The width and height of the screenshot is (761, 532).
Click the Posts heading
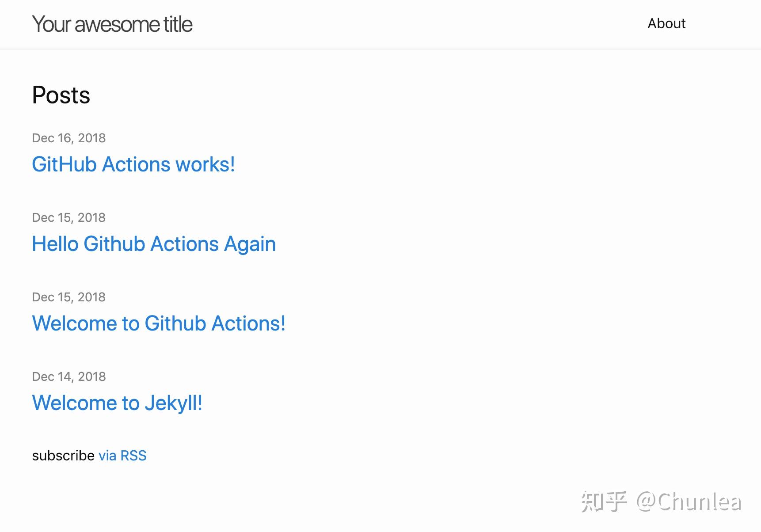(x=61, y=95)
